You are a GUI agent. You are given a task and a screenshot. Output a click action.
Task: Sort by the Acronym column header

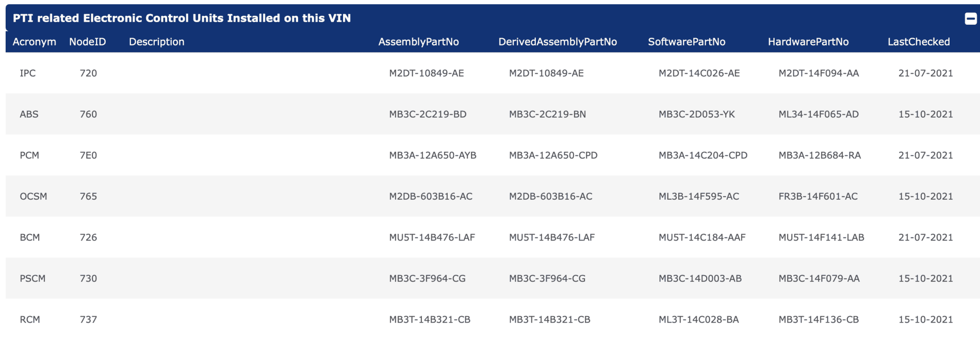34,42
